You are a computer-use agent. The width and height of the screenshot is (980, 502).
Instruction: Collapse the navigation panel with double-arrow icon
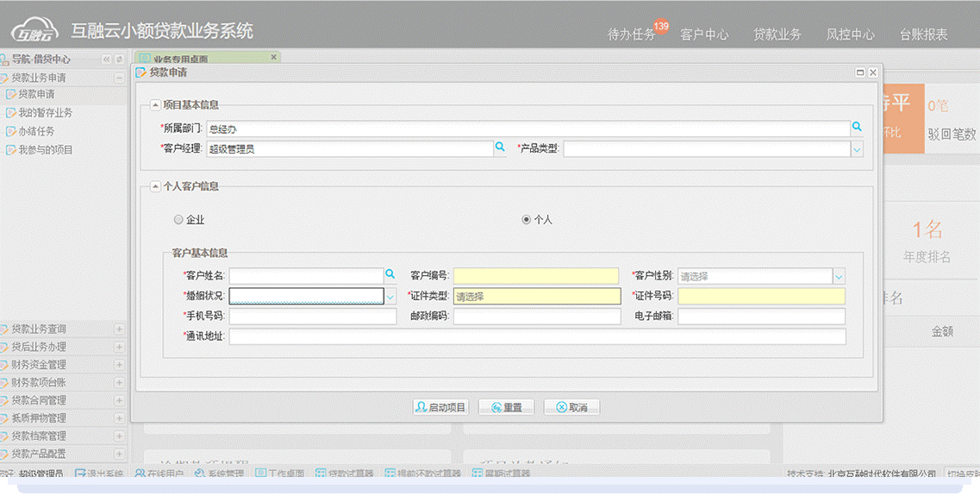click(x=107, y=60)
